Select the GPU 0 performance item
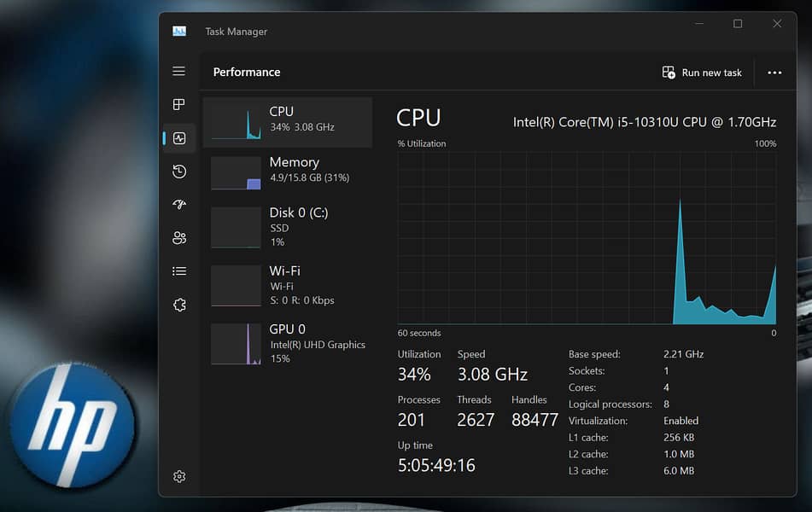 pyautogui.click(x=288, y=343)
